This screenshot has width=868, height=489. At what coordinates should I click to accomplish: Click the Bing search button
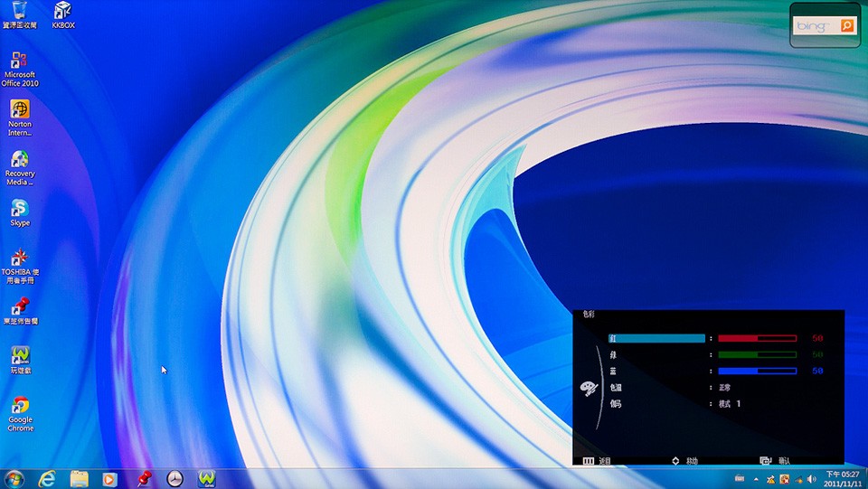tap(847, 26)
